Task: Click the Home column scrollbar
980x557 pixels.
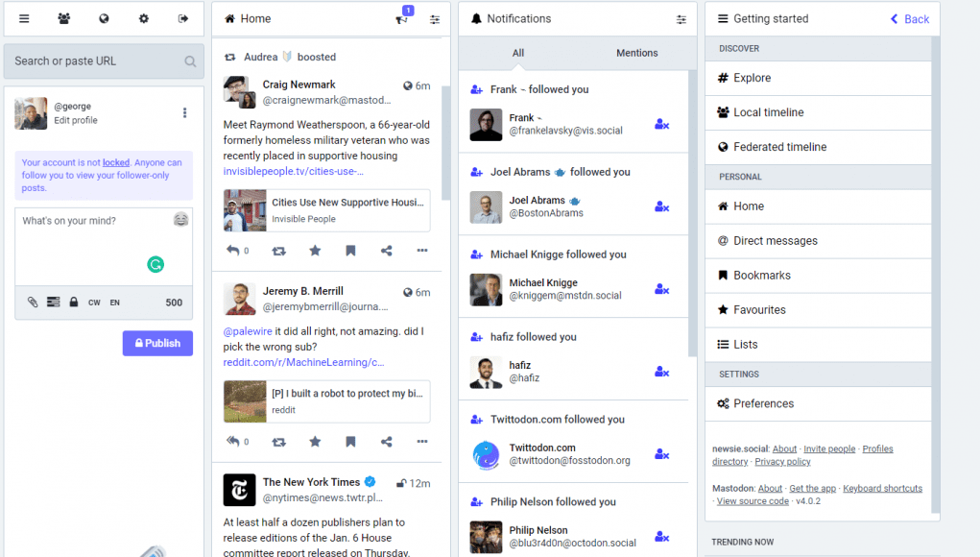Action: click(x=445, y=143)
